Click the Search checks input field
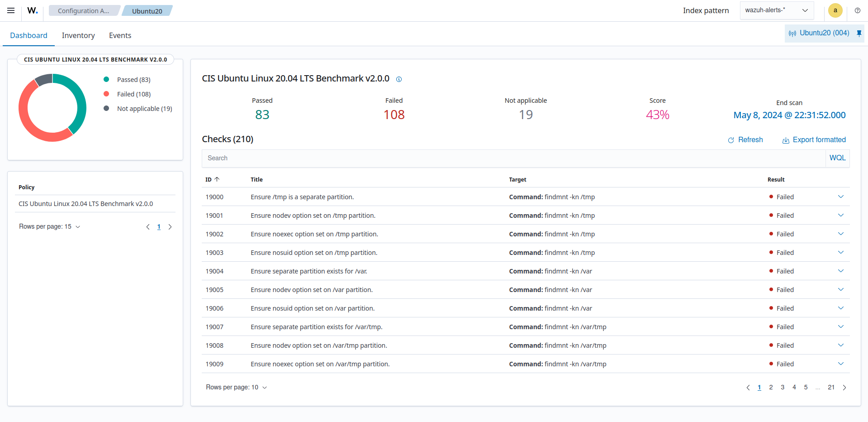Viewport: 868px width, 422px height. (x=452, y=158)
